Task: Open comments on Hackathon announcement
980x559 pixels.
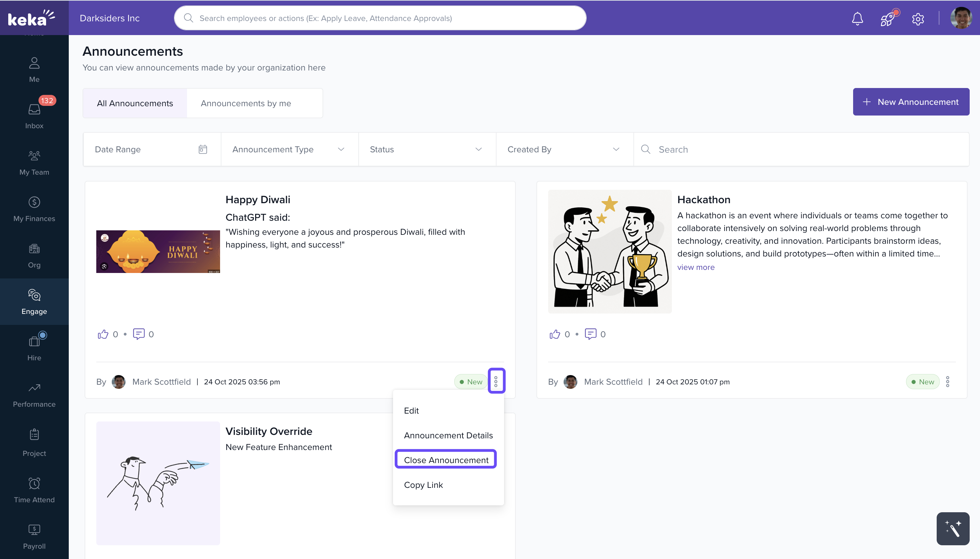Action: (x=590, y=334)
